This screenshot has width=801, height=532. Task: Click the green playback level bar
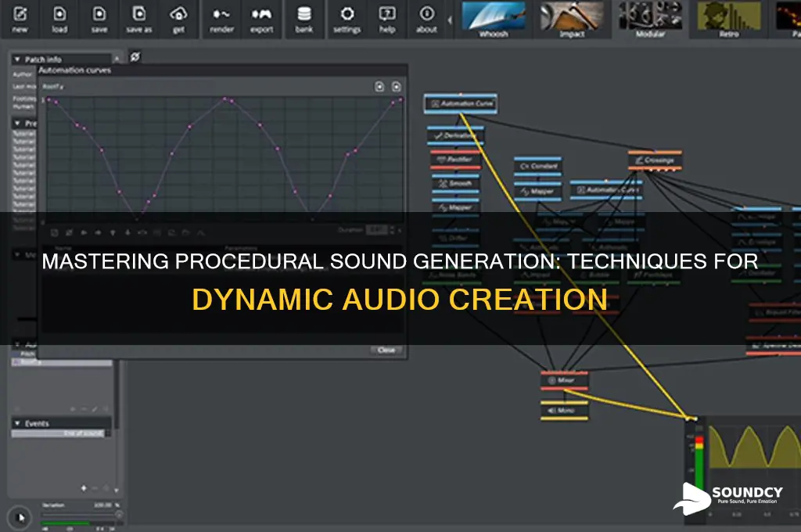pyautogui.click(x=66, y=523)
